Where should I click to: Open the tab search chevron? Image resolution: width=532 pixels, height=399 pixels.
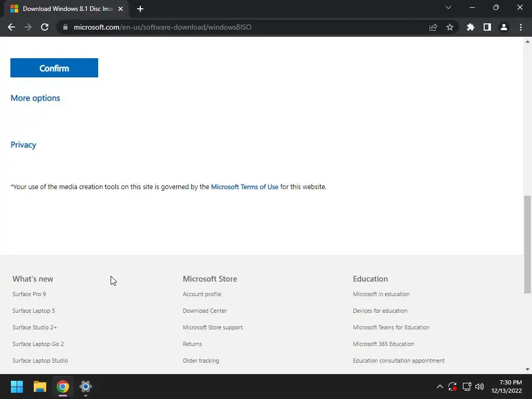point(448,7)
